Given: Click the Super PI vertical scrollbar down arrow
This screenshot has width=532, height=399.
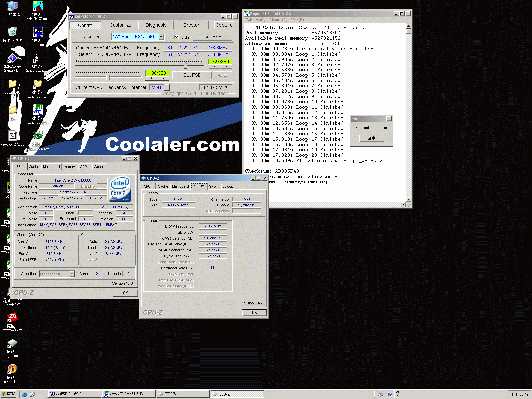Looking at the screenshot, I should [409, 199].
